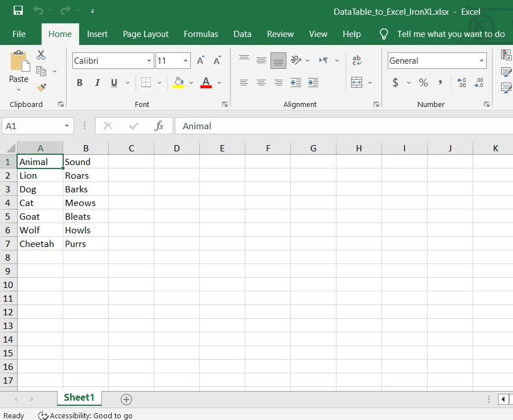Click the Increase Indent icon
Image resolution: width=513 pixels, height=420 pixels.
point(313,83)
